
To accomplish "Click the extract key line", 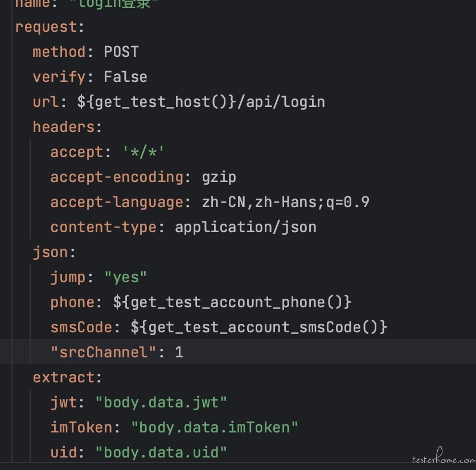I will click(67, 377).
